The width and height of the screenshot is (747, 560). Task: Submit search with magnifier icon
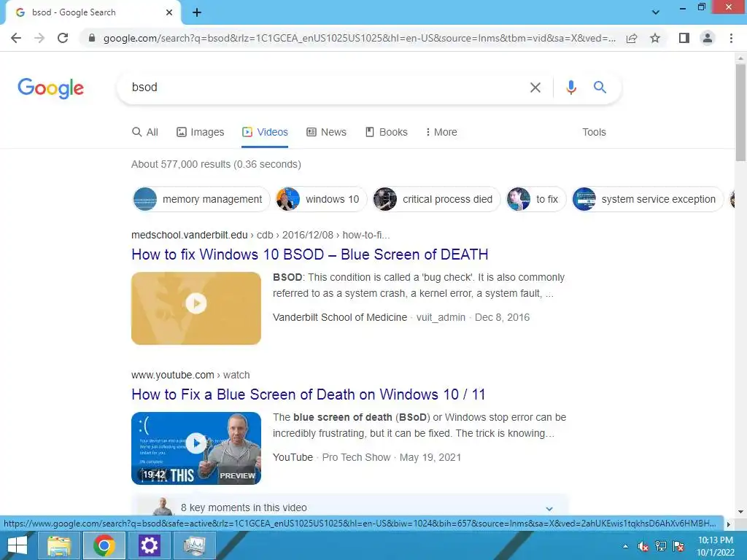click(600, 87)
